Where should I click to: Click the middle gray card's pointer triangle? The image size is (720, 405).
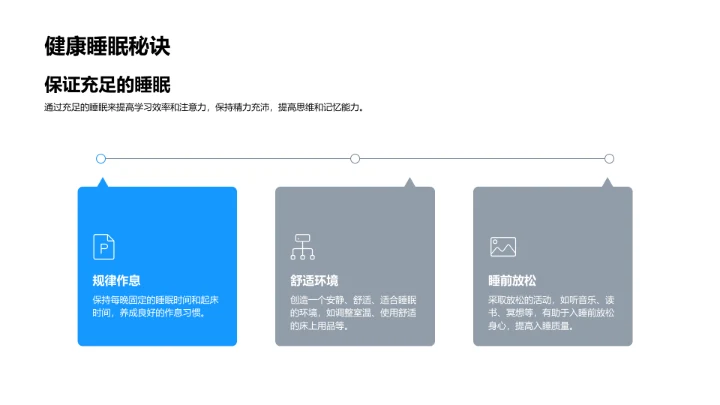[409, 183]
